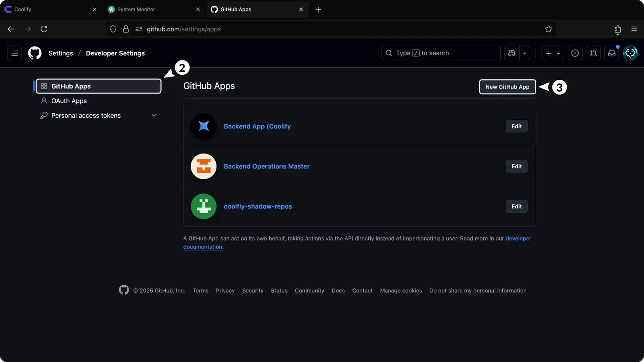644x362 pixels.
Task: Open the Copilot dropdown arrow
Action: point(525,53)
